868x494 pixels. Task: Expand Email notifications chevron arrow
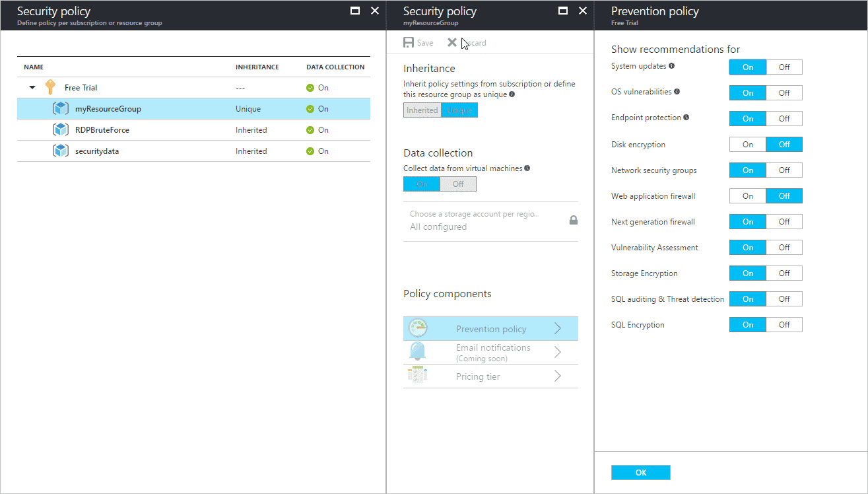click(558, 352)
